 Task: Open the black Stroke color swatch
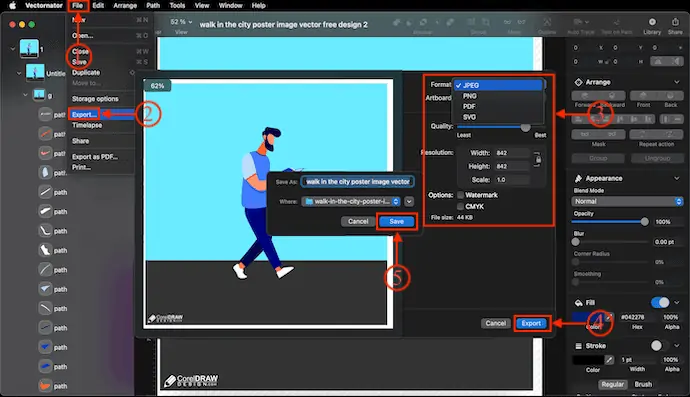[x=588, y=360]
